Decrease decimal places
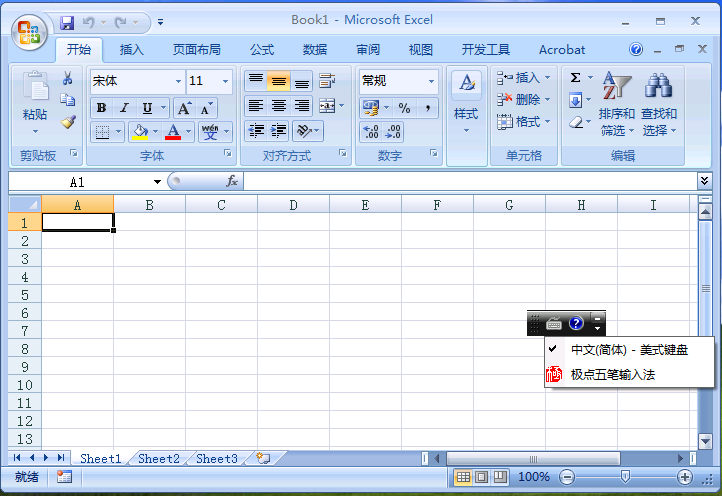The width and height of the screenshot is (722, 496). point(393,132)
